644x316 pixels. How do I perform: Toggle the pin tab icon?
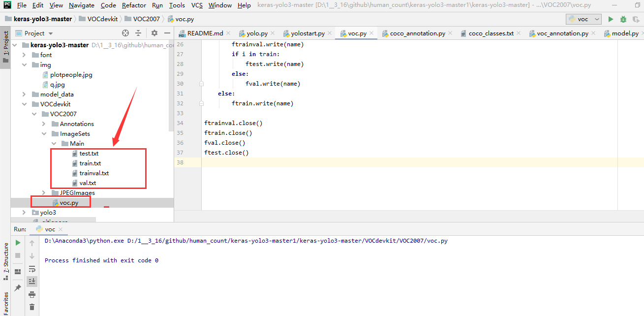point(18,288)
